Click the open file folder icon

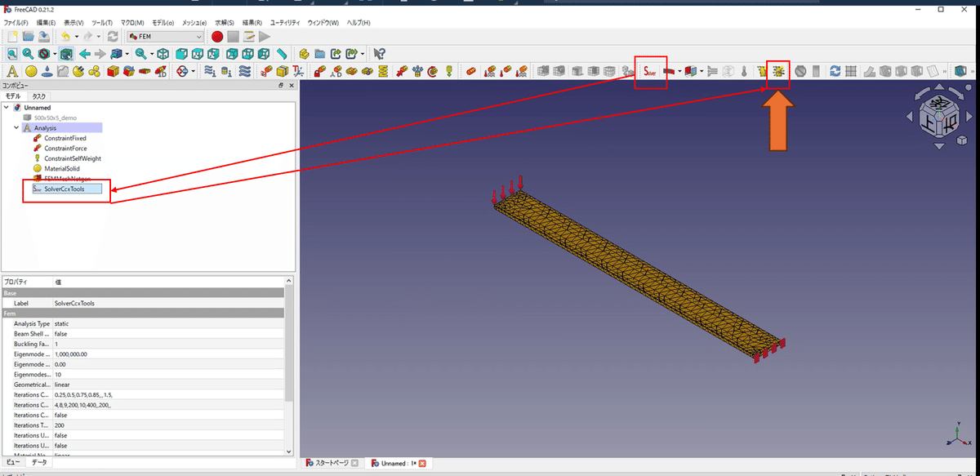click(29, 37)
